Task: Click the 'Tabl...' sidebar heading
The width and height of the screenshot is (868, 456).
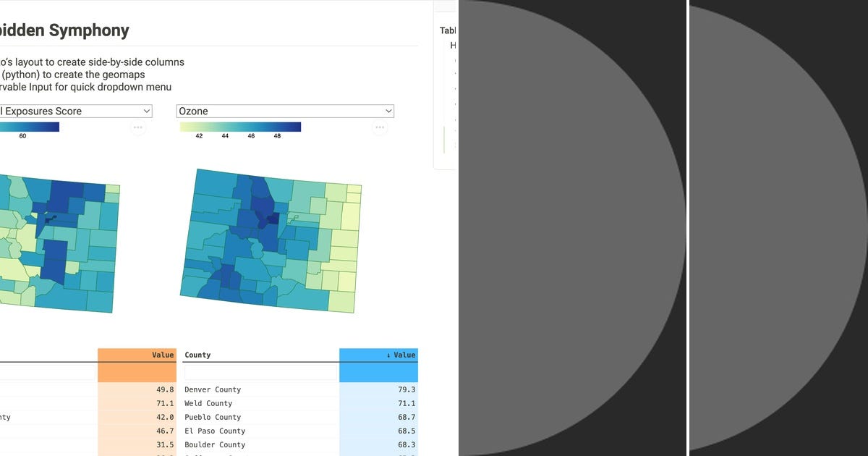Action: tap(448, 30)
